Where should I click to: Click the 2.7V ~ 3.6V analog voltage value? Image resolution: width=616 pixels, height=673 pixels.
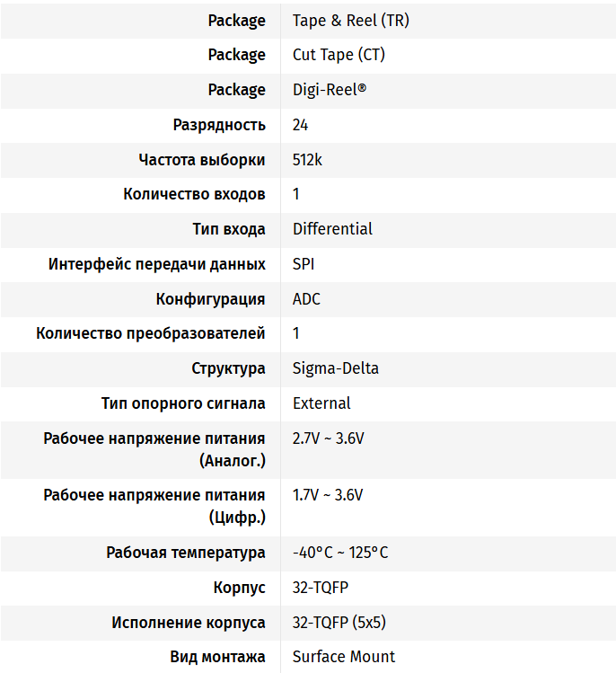328,438
